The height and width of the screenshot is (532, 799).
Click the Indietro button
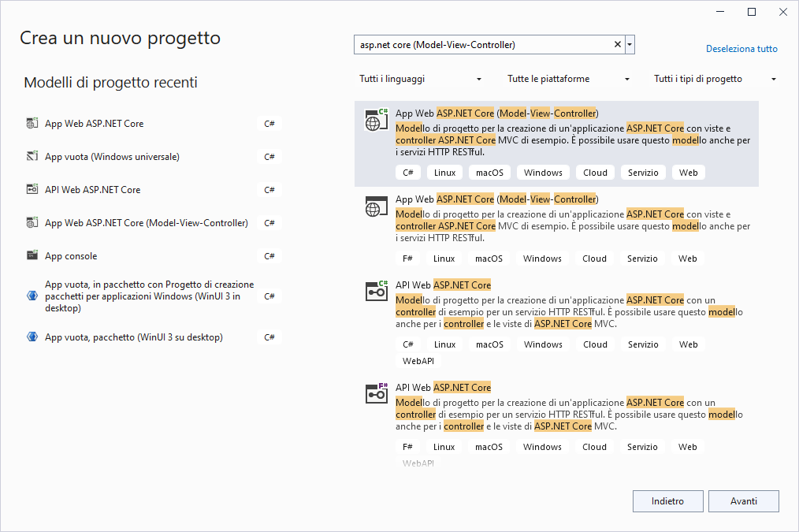pyautogui.click(x=667, y=501)
